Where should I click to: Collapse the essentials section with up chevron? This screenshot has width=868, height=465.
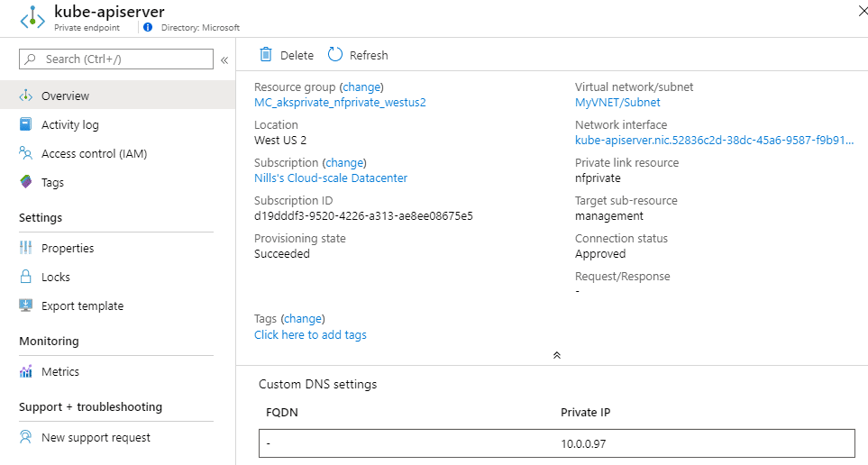pyautogui.click(x=557, y=355)
